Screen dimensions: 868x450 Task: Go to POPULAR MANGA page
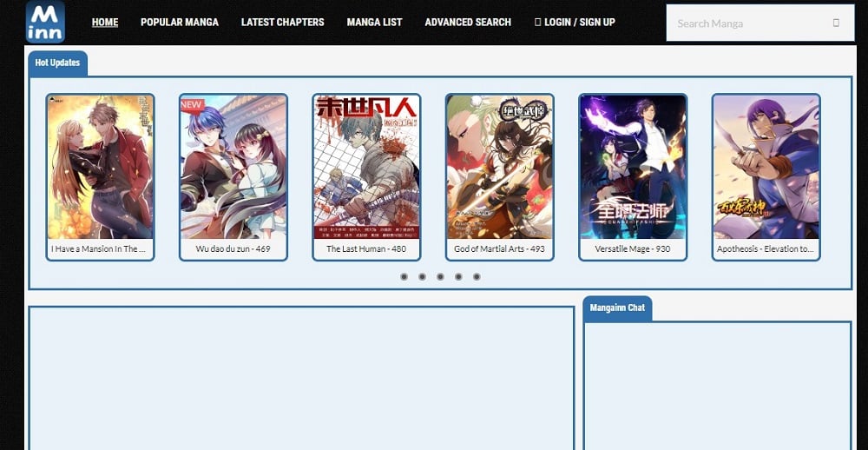click(180, 23)
